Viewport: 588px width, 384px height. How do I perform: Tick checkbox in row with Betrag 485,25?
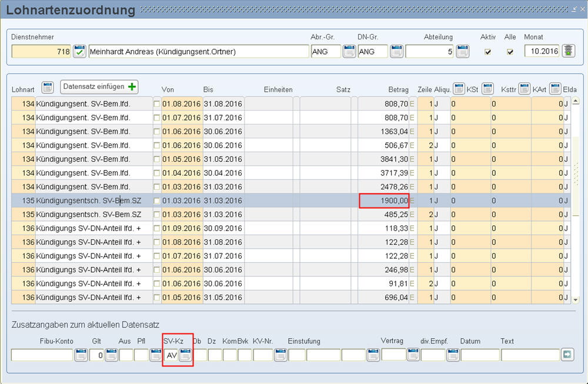[157, 215]
